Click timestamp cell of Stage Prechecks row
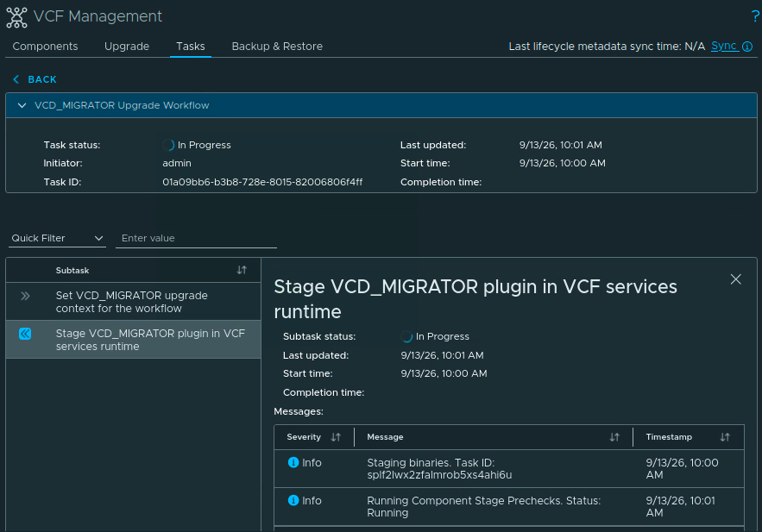Viewport: 762px width, 532px height. [680, 506]
